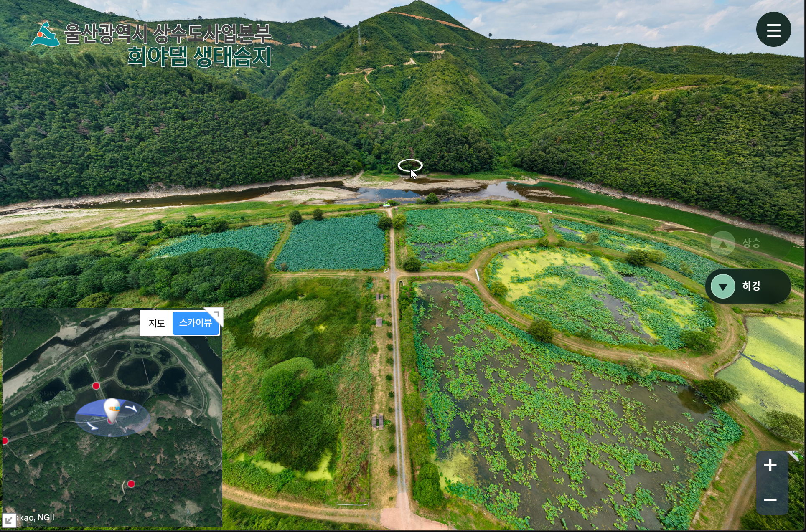
Task: Click the kakao, NGII attribution text
Action: 36,518
